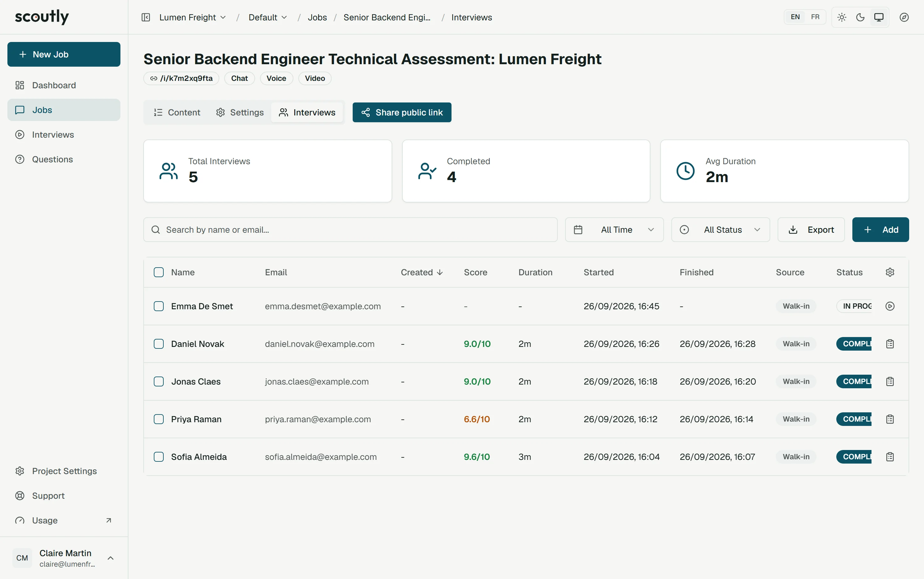
Task: Expand Lumen Freight organization dropdown
Action: (193, 17)
